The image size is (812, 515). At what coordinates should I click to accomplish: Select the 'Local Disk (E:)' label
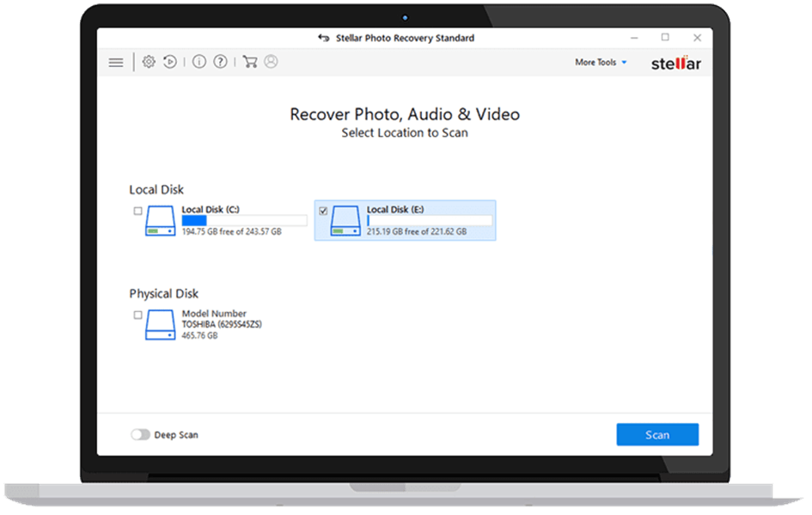point(395,209)
